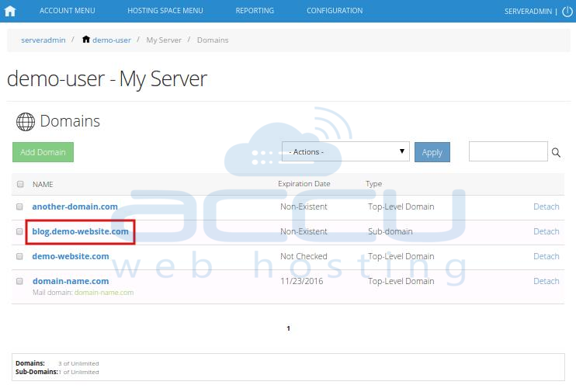The image size is (576, 392).
Task: Toggle the select-all checkbox in header
Action: [x=20, y=184]
